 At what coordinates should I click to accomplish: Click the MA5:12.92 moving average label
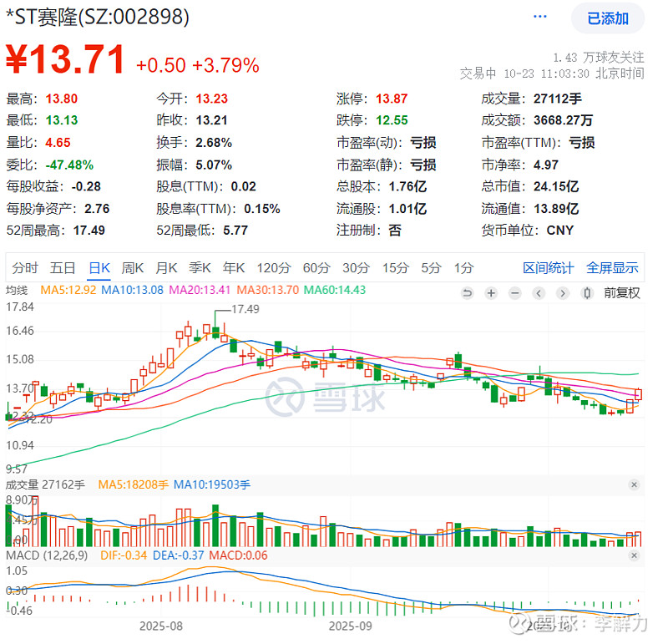click(x=68, y=290)
